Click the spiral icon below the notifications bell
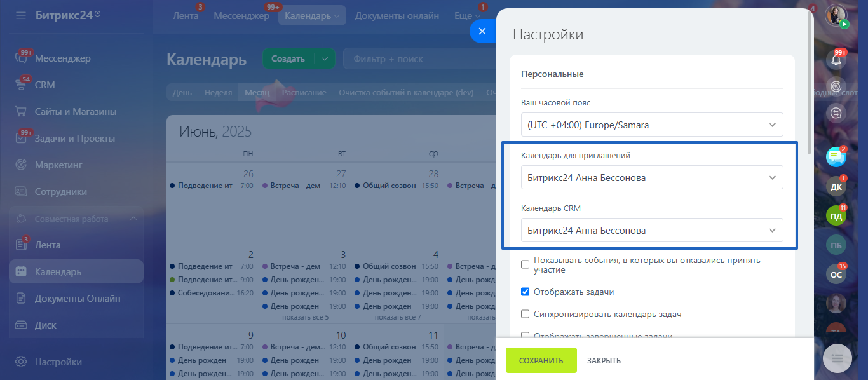 click(836, 86)
